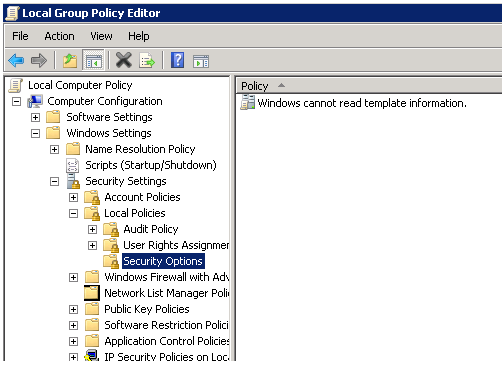Select Windows Settings label in tree
The image size is (502, 366).
click(109, 133)
